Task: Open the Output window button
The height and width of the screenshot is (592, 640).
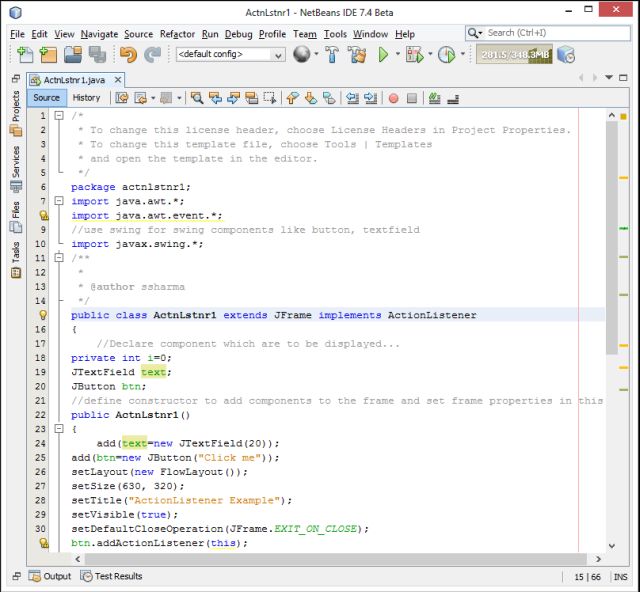Action: point(50,576)
